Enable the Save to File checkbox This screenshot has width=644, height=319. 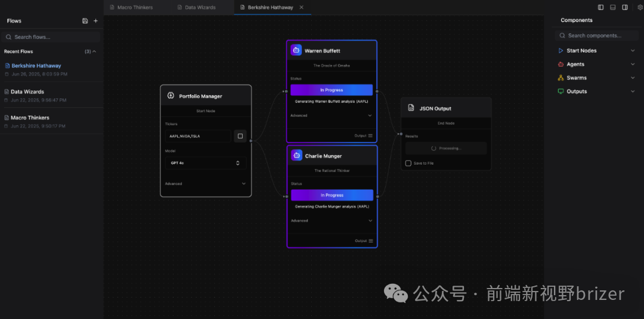click(x=408, y=163)
